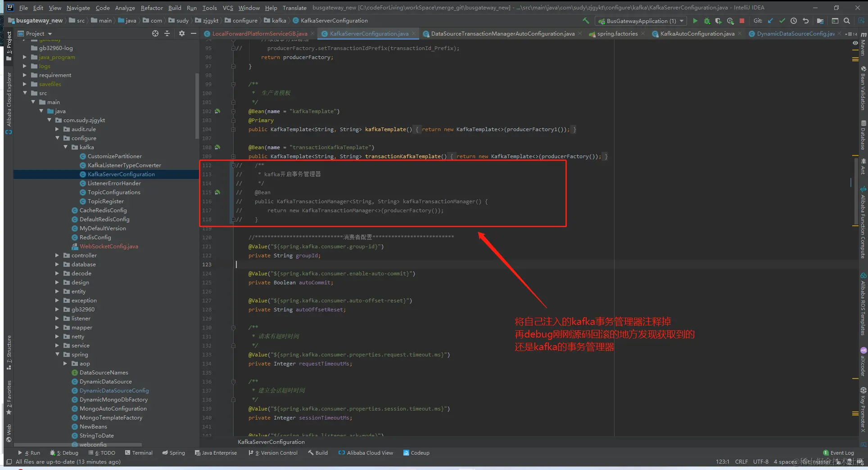Click the Git: master branch widget
This screenshot has height=470, width=868.
(815, 462)
